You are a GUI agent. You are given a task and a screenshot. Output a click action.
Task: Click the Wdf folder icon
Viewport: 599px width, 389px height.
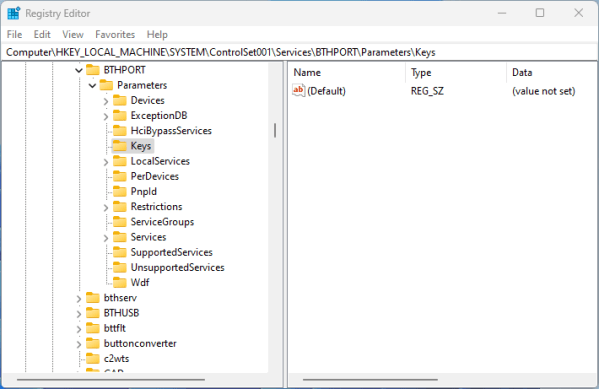[x=120, y=283]
